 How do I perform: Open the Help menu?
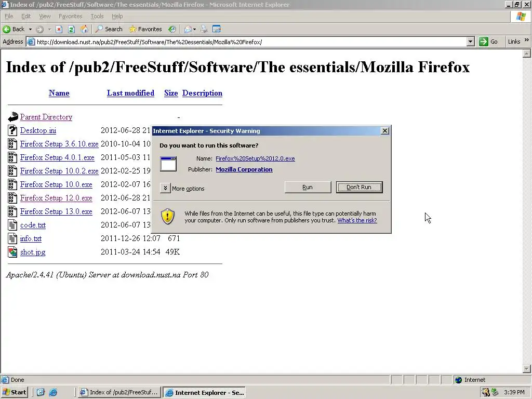[x=117, y=16]
